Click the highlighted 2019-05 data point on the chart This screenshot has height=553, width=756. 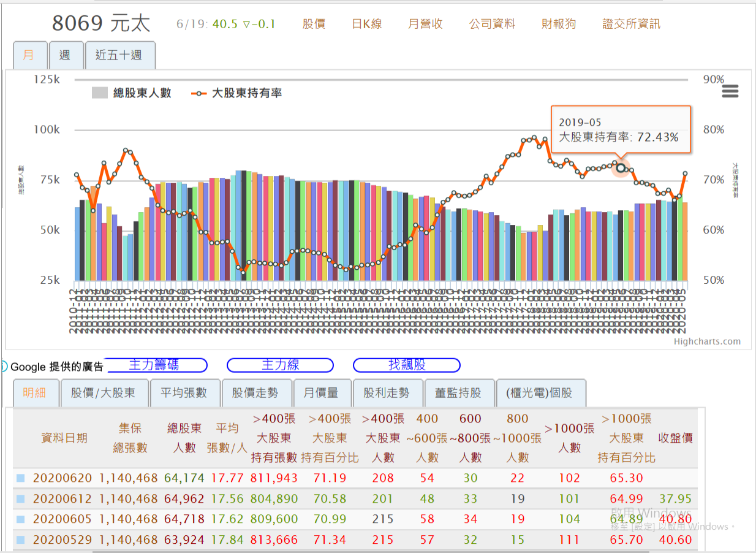621,169
